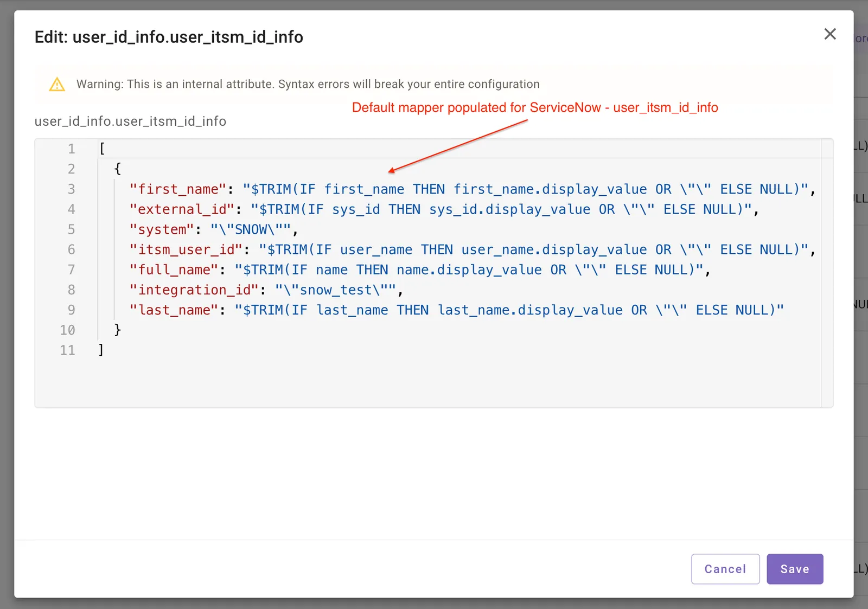Click the $TRIM expression for sys_id
Image resolution: width=868 pixels, height=609 pixels.
click(501, 209)
